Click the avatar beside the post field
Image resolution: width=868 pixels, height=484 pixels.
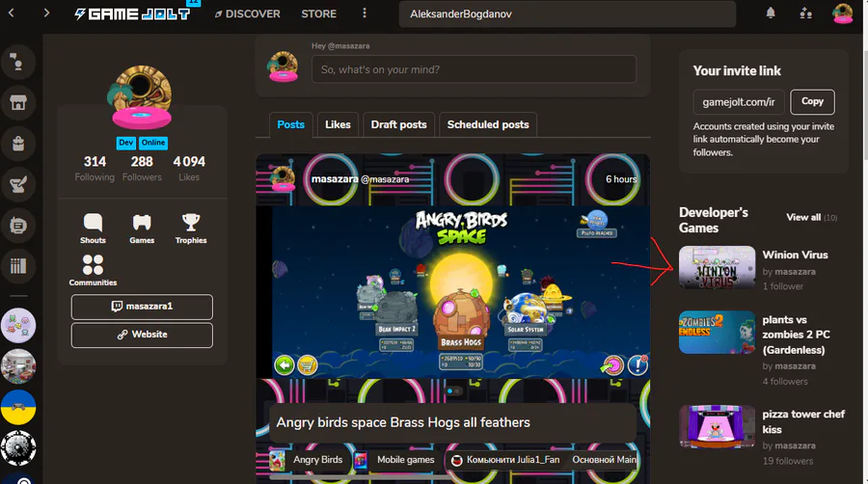[x=283, y=67]
